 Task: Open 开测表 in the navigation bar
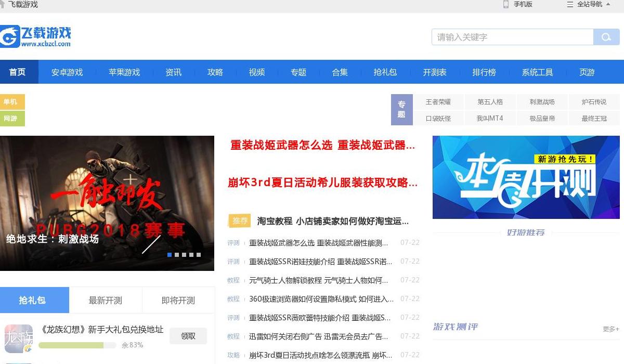tap(434, 72)
